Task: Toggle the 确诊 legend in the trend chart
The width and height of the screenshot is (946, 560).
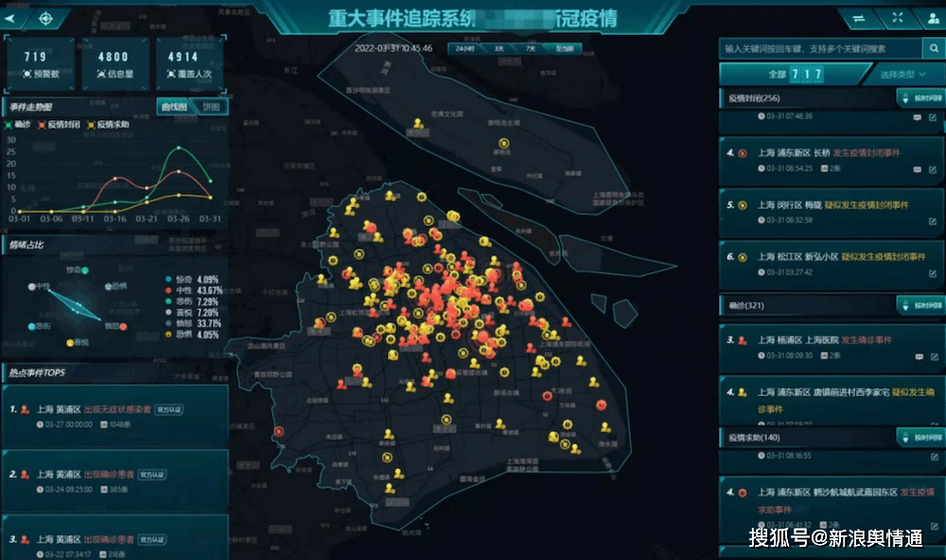Action: click(17, 124)
